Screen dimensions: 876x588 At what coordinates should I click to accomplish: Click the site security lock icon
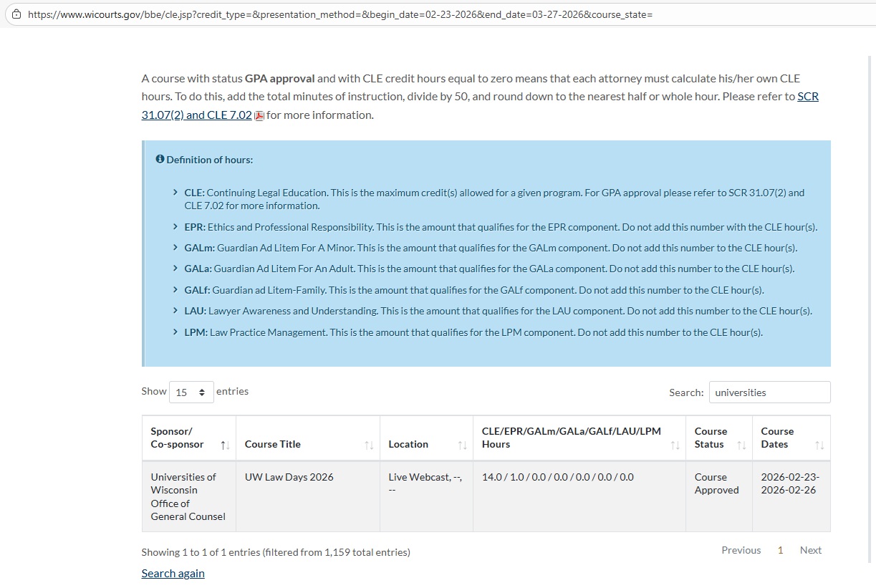tap(16, 14)
